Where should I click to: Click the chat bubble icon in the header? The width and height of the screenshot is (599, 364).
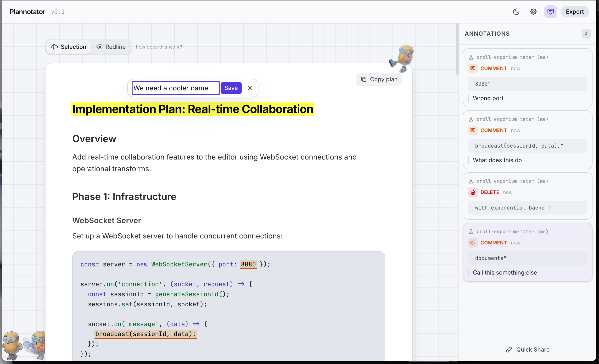point(550,11)
